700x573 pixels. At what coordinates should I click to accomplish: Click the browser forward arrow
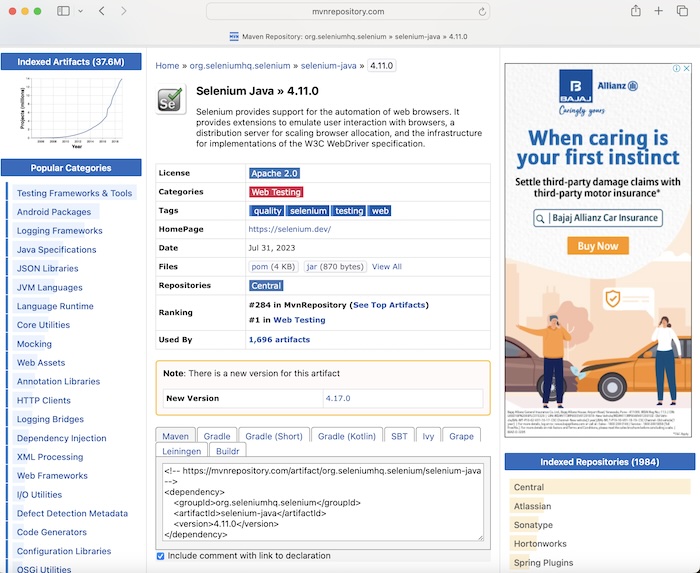click(x=124, y=11)
